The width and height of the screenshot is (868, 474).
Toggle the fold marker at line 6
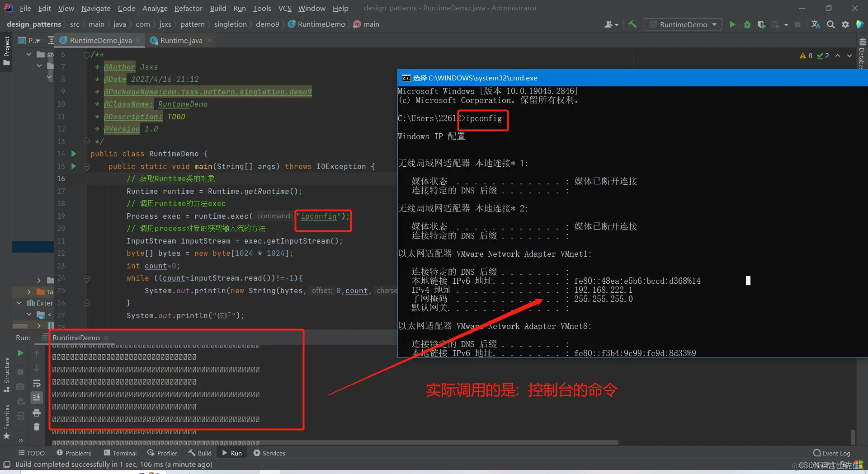pyautogui.click(x=87, y=55)
